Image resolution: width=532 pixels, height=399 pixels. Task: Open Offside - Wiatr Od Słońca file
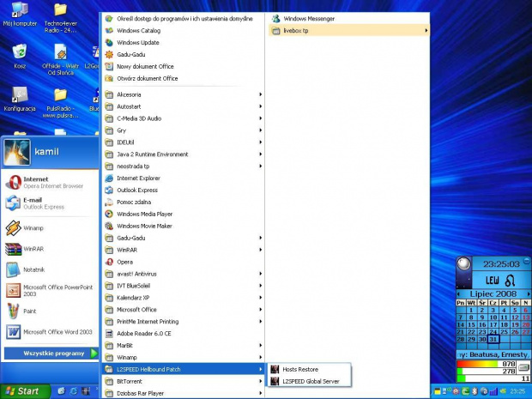click(x=61, y=60)
